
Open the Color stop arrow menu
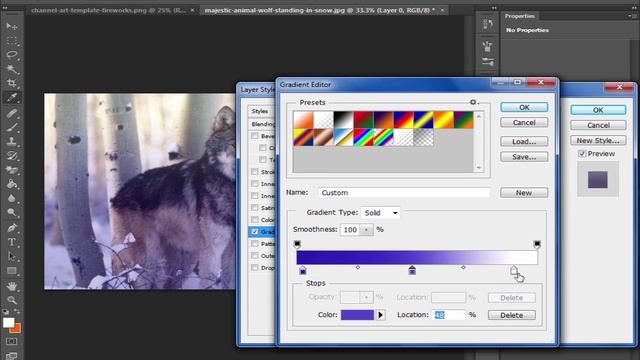point(380,315)
